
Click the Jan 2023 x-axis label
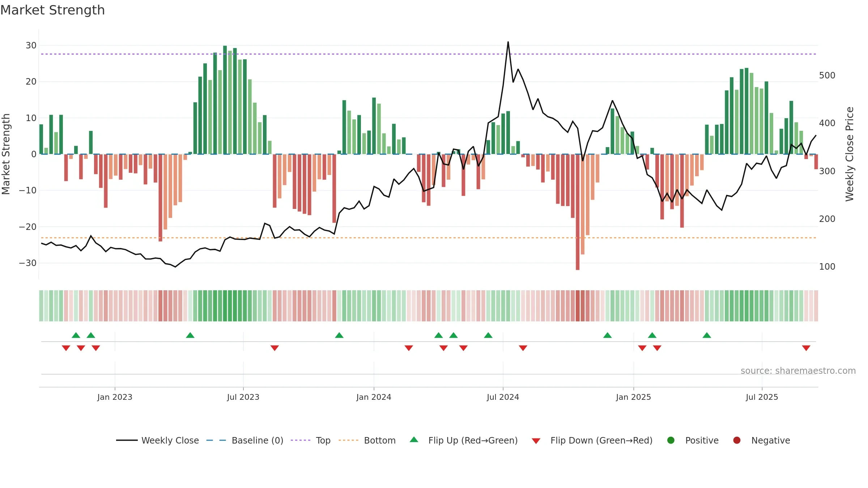115,397
